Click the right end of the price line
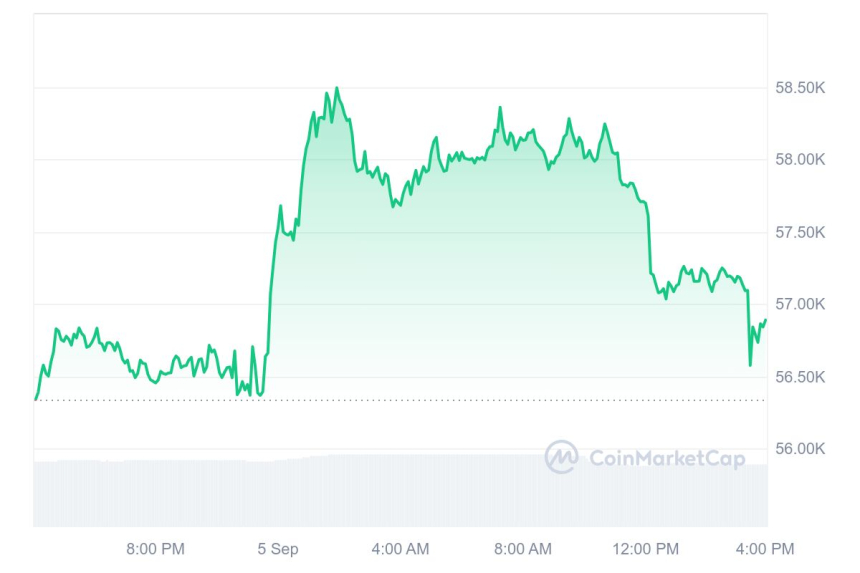 [766, 320]
